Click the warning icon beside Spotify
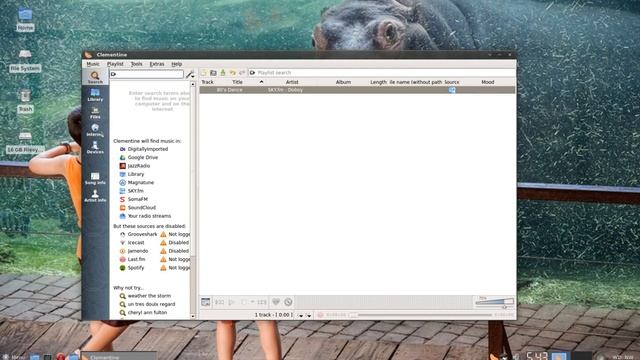Screen dimensions: 640x360 (163, 268)
